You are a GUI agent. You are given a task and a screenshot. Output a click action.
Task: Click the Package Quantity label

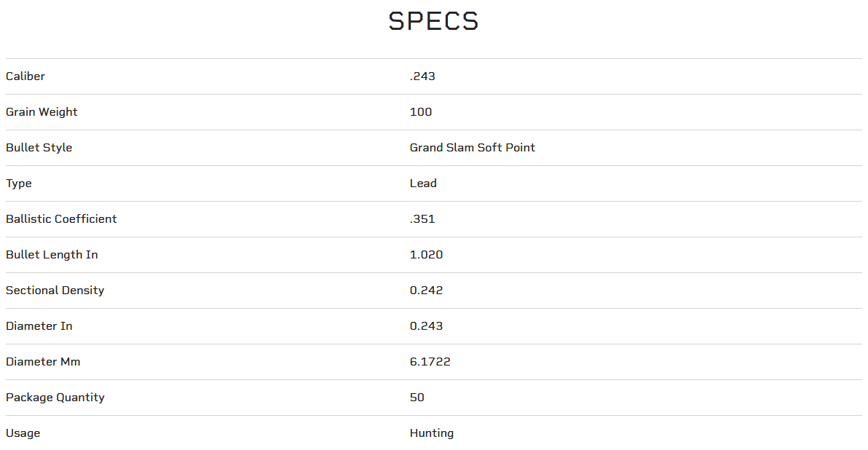(55, 398)
